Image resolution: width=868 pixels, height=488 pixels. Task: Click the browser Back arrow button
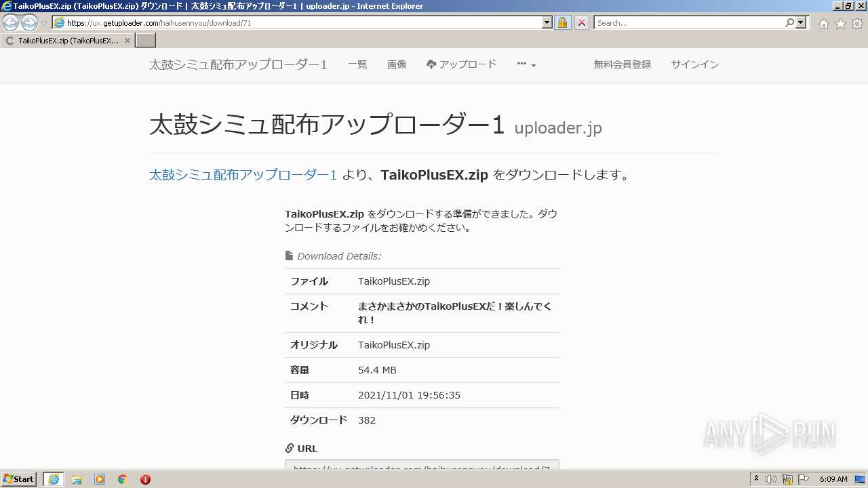tap(10, 23)
